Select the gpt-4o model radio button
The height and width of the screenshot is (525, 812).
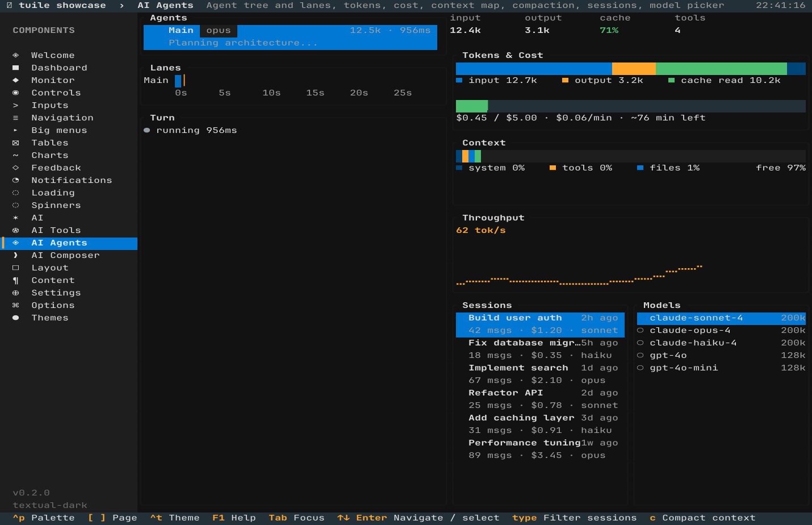[x=641, y=355]
